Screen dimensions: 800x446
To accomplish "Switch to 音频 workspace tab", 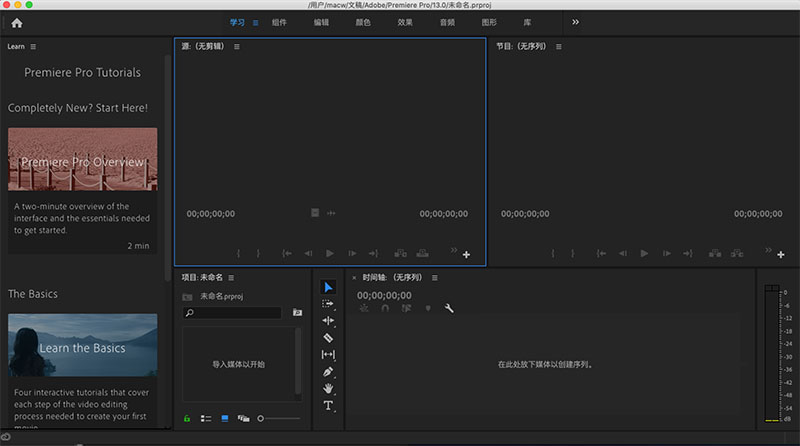I will [x=447, y=22].
